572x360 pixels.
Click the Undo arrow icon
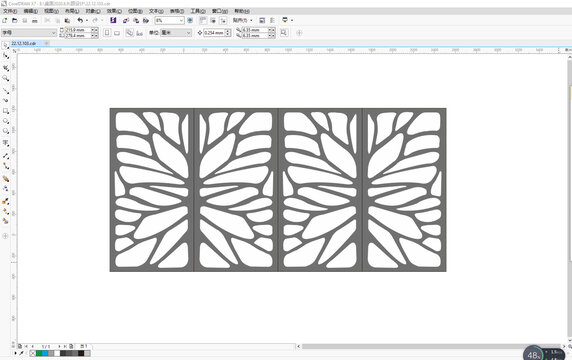click(80, 20)
